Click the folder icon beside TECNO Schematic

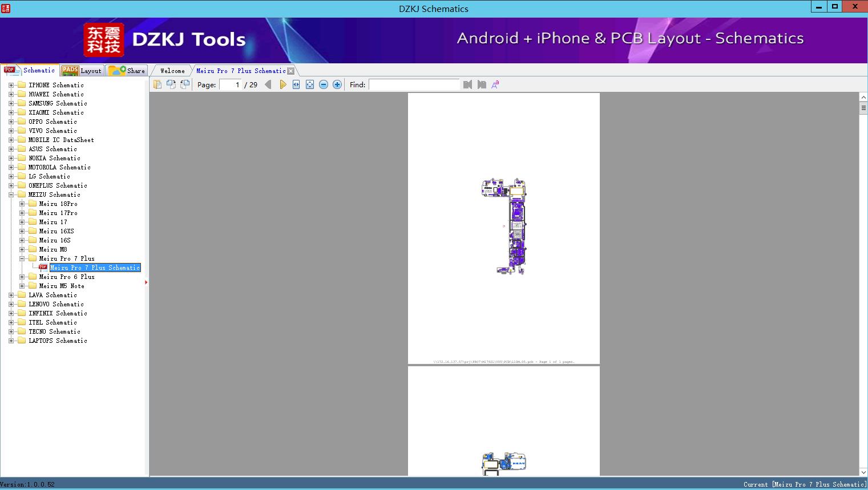point(22,331)
